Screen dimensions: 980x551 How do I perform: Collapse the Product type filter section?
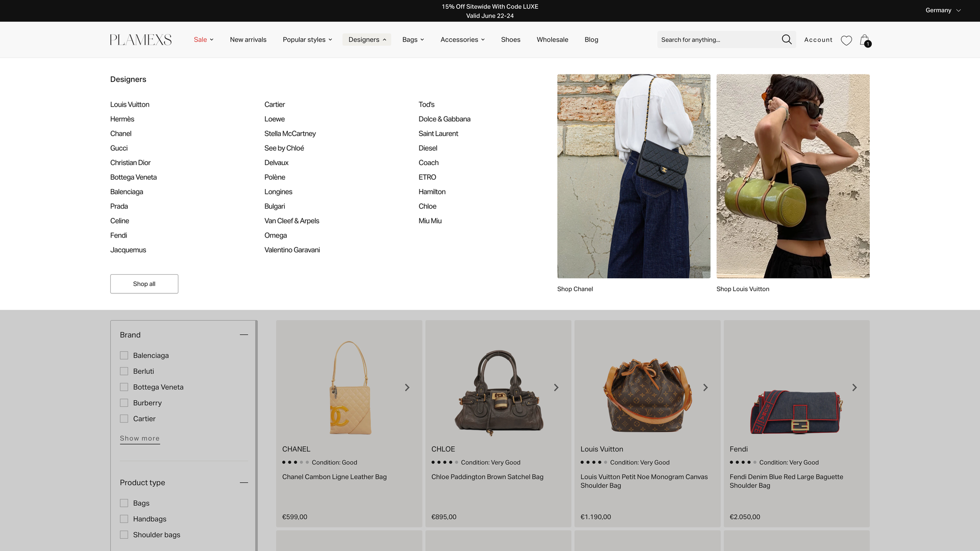[244, 483]
